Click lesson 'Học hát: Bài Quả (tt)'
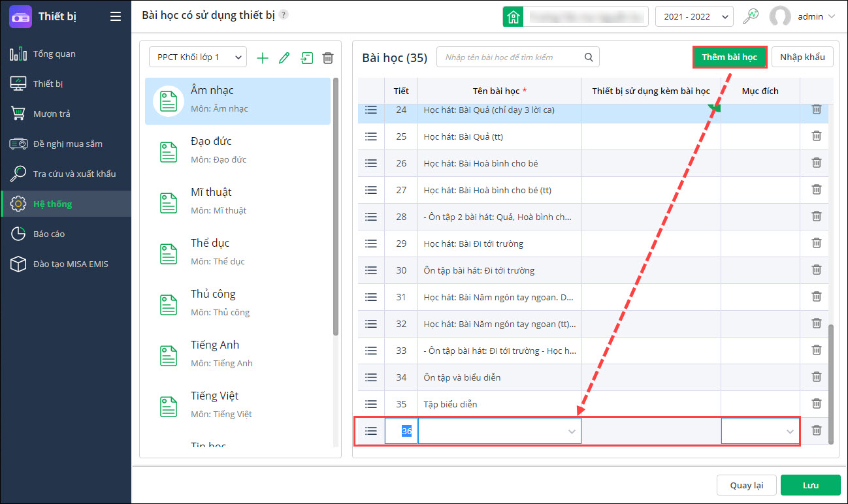The height and width of the screenshot is (504, 848). click(x=463, y=136)
